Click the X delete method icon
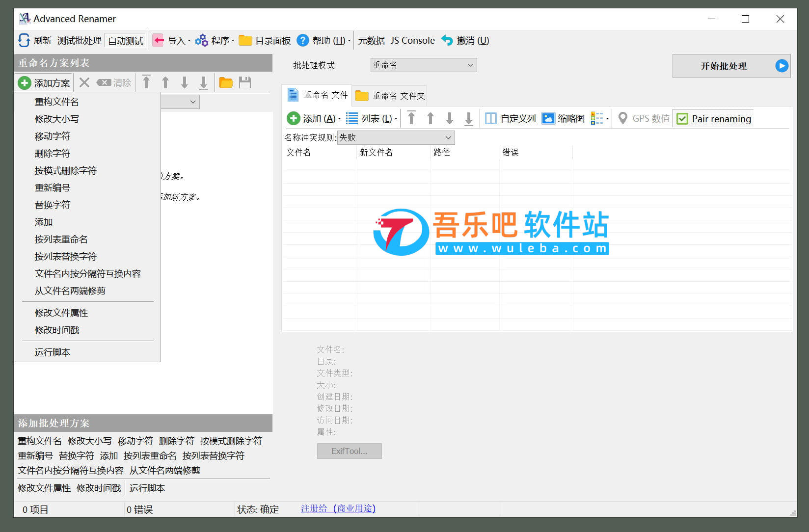The image size is (809, 532). (x=84, y=82)
